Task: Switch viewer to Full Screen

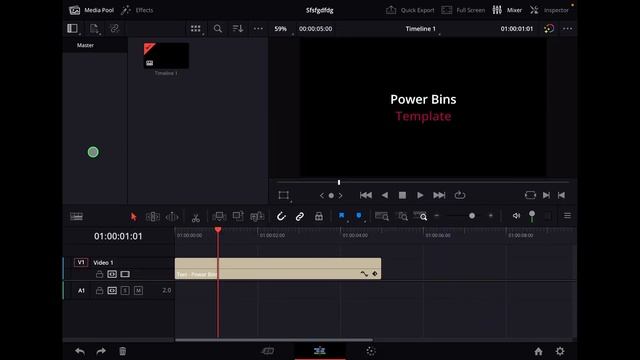Action: pos(463,10)
